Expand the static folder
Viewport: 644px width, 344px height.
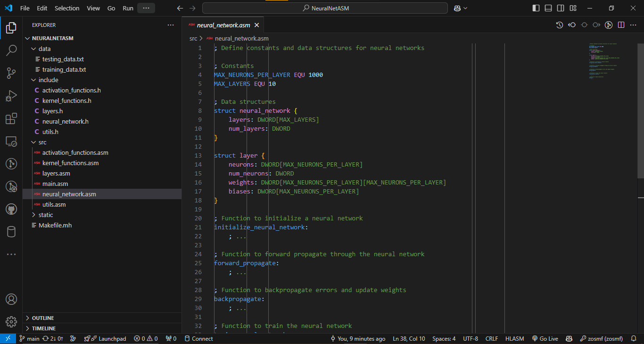pyautogui.click(x=102, y=215)
